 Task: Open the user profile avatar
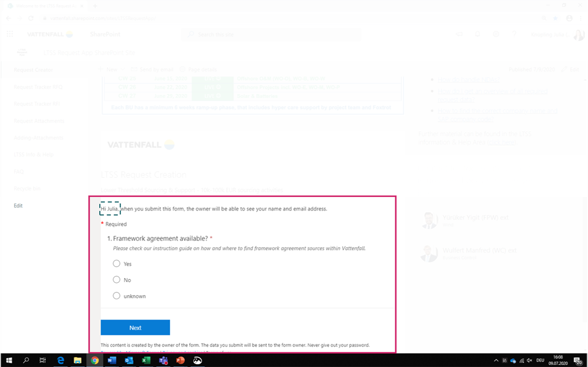579,35
